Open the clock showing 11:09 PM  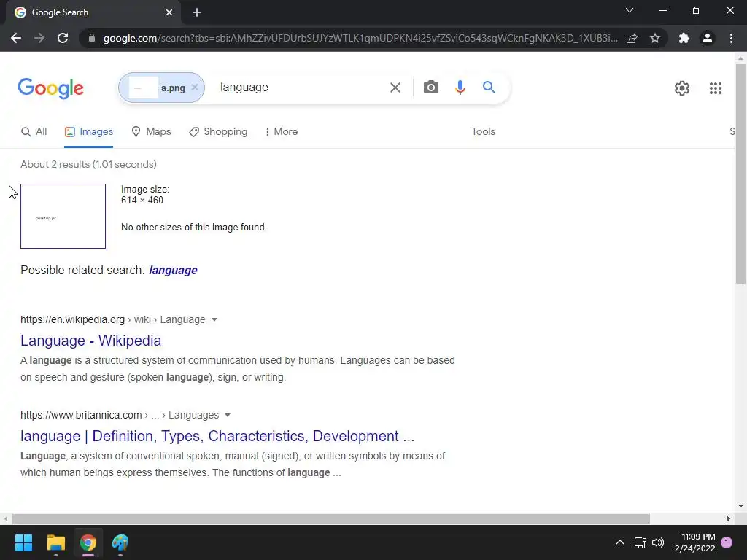click(695, 542)
